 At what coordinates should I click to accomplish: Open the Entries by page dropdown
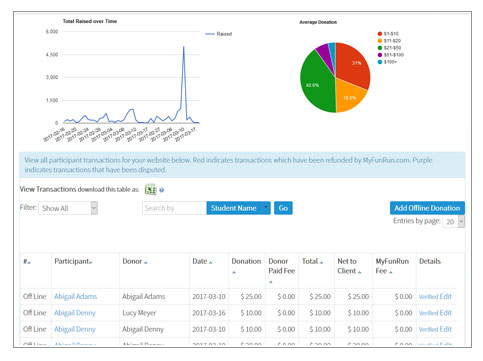tap(454, 222)
